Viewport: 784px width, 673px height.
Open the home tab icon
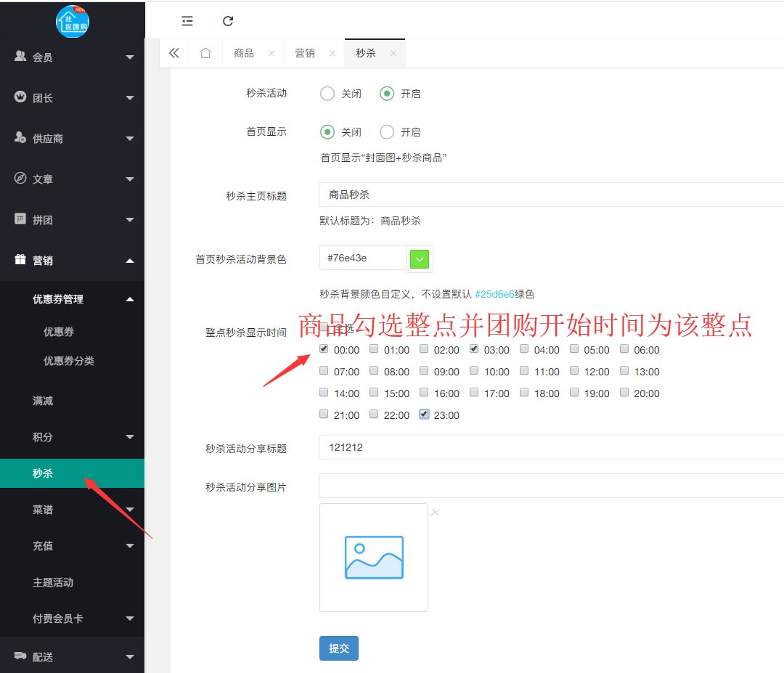tap(205, 53)
